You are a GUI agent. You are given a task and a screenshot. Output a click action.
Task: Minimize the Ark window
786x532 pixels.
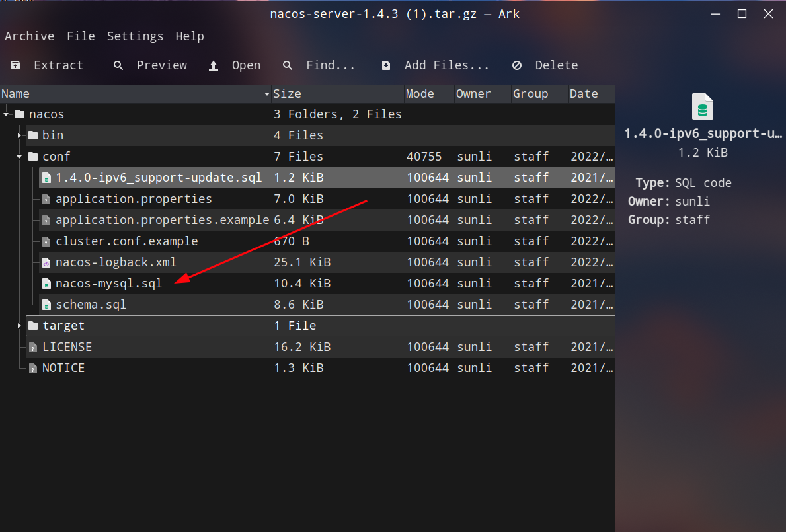(x=715, y=14)
